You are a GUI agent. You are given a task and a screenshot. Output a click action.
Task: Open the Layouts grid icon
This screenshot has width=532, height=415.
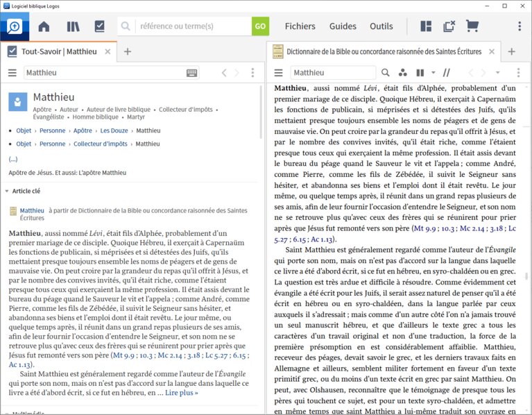click(426, 26)
